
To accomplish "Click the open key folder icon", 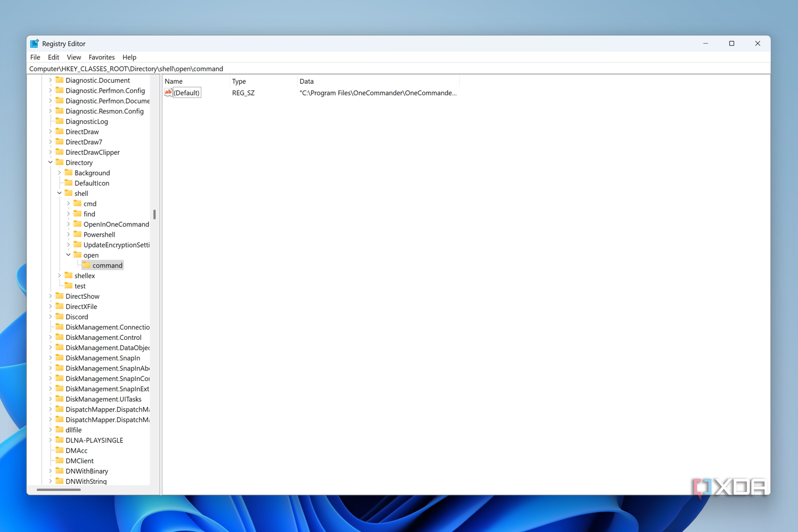I will point(78,255).
